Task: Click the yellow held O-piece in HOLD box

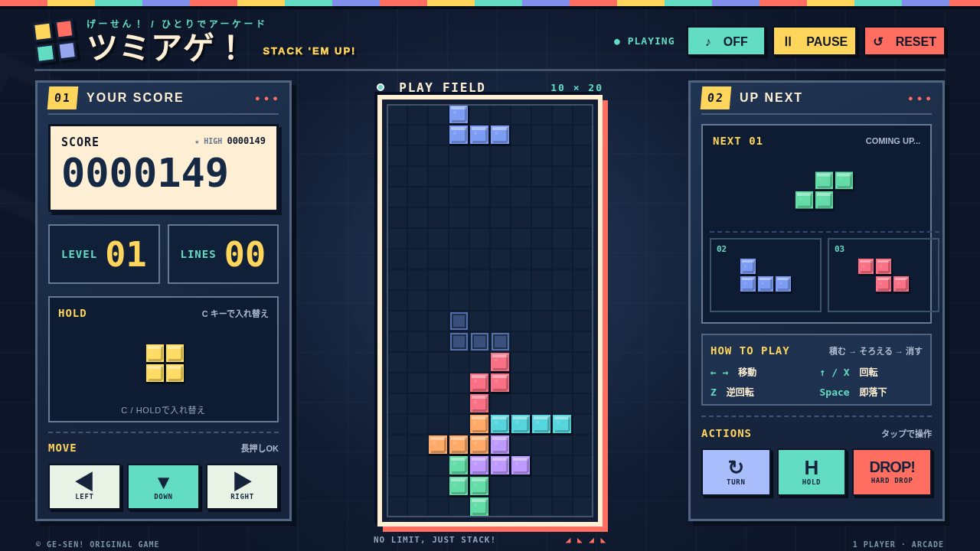Action: coord(165,363)
